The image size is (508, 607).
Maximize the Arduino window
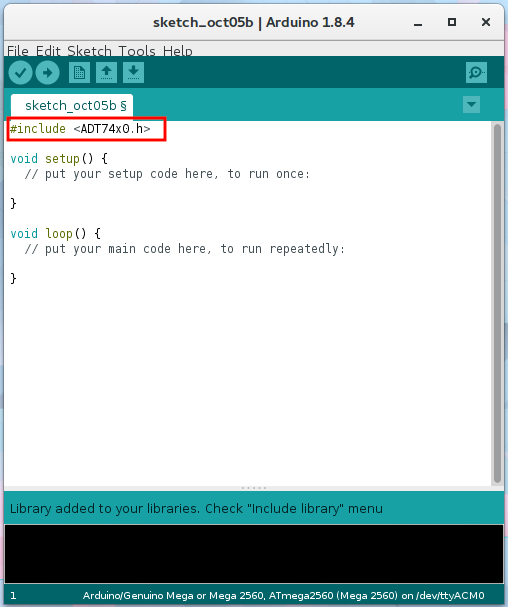point(451,22)
